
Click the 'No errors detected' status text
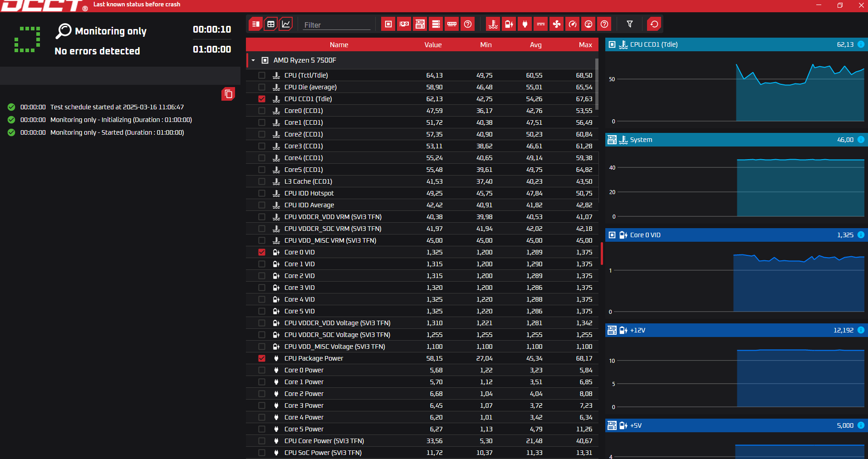tap(97, 51)
